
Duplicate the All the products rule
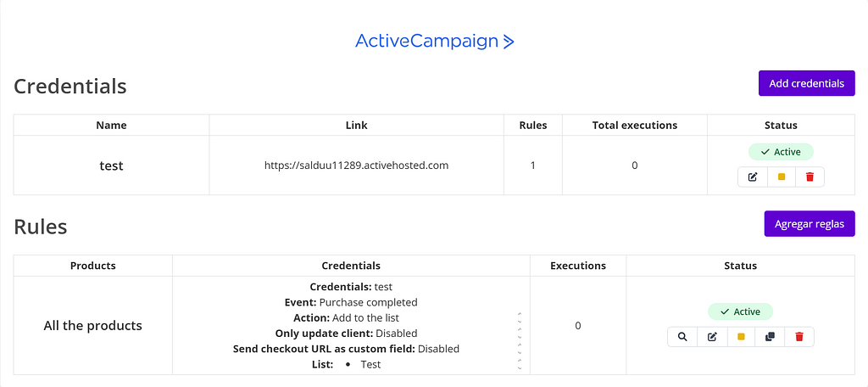[x=770, y=337]
